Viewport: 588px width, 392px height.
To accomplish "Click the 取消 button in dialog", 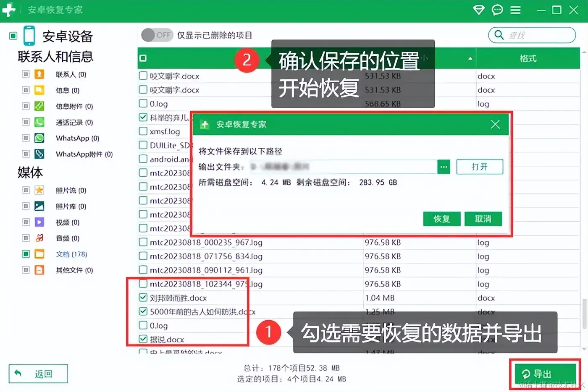I will tap(483, 219).
